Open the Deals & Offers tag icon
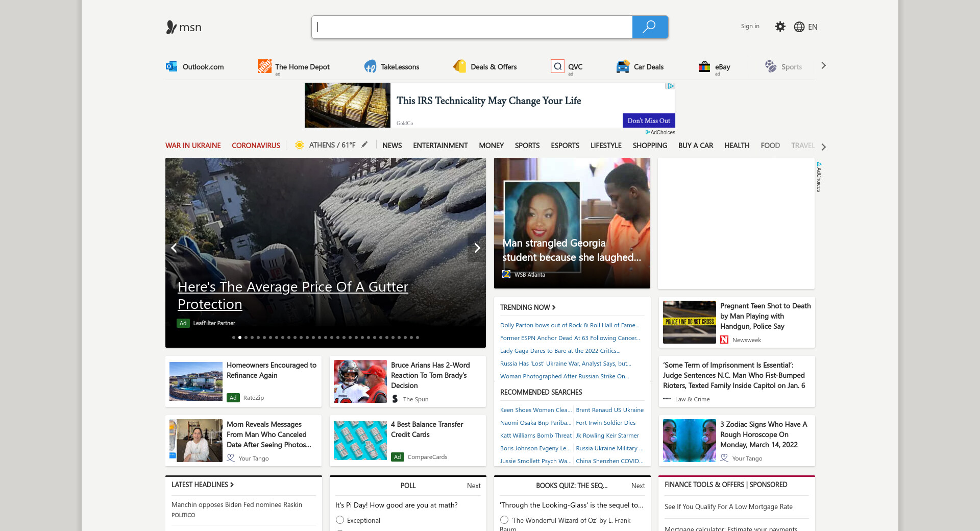This screenshot has height=531, width=980. [460, 66]
